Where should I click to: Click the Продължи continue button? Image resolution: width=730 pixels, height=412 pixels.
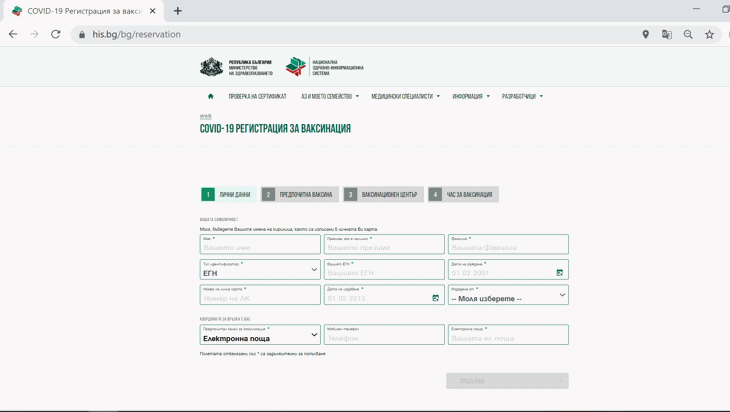[507, 381]
